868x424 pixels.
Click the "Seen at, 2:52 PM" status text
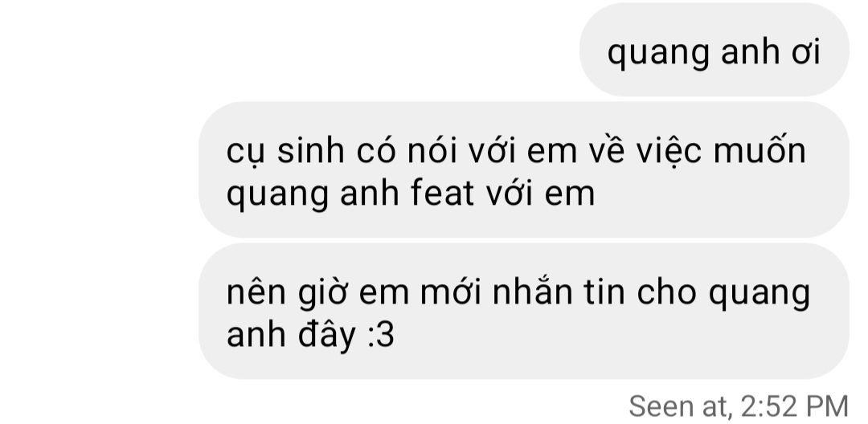click(x=739, y=406)
